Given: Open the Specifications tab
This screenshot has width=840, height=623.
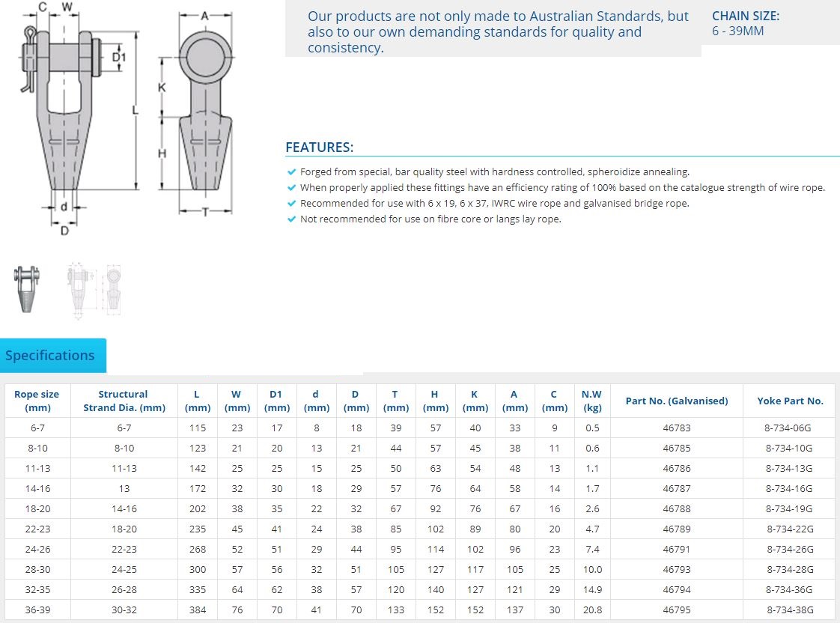Looking at the screenshot, I should 53,355.
